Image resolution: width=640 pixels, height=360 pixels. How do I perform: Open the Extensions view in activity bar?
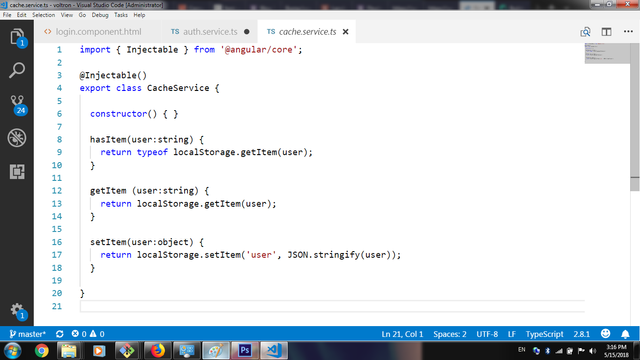(17, 171)
